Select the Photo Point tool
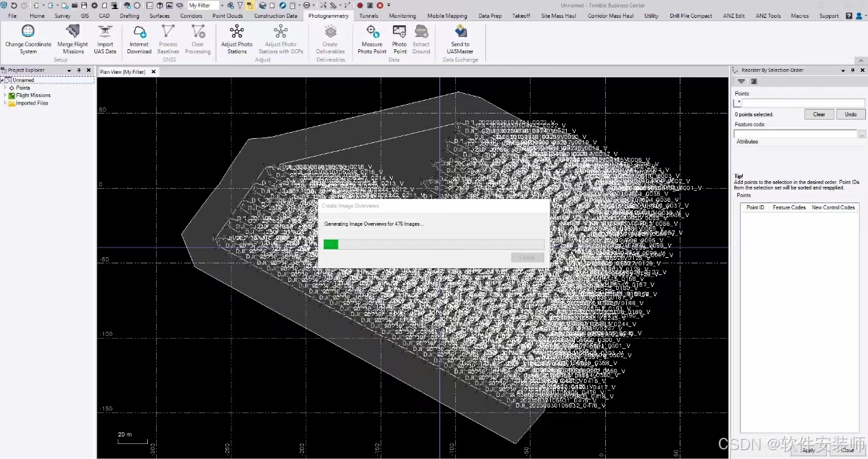 coord(400,39)
